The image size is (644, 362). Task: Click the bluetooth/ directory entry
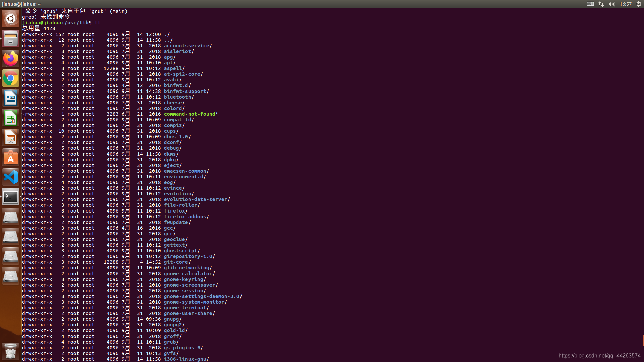(x=179, y=97)
